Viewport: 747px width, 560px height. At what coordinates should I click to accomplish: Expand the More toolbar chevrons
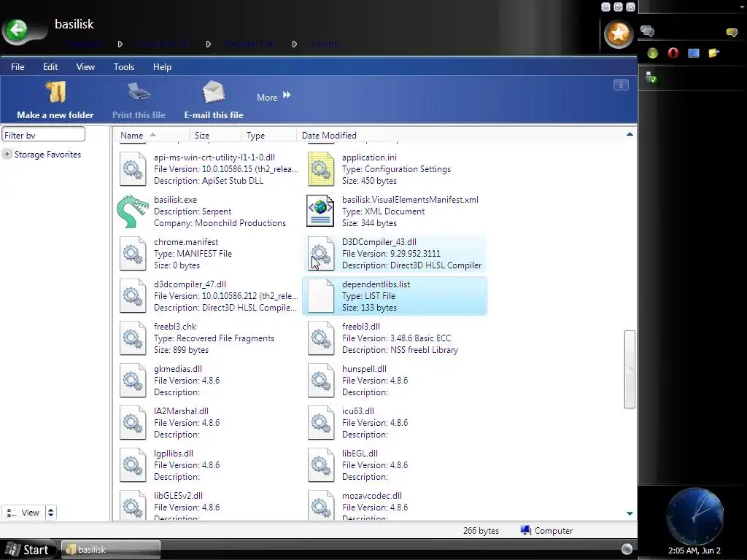point(286,95)
